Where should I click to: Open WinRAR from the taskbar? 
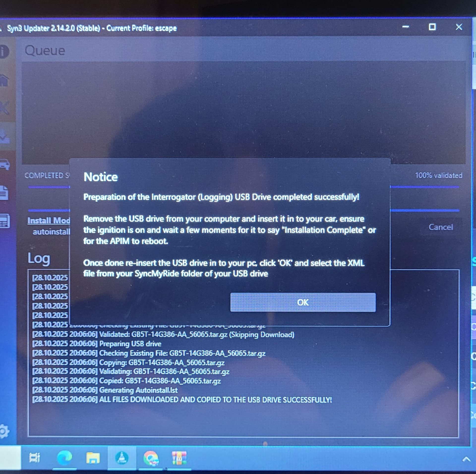[179, 458]
